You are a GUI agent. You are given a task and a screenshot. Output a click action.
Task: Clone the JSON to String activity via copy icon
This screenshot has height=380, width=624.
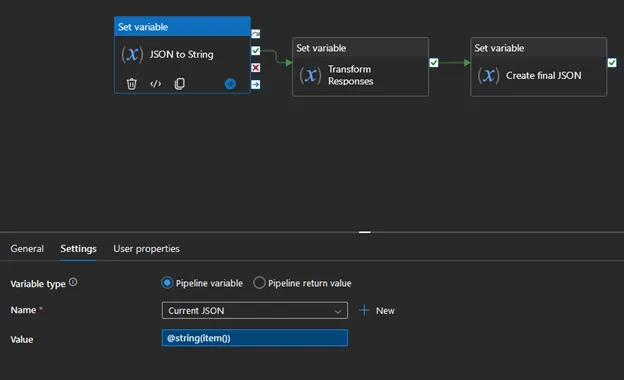click(179, 84)
